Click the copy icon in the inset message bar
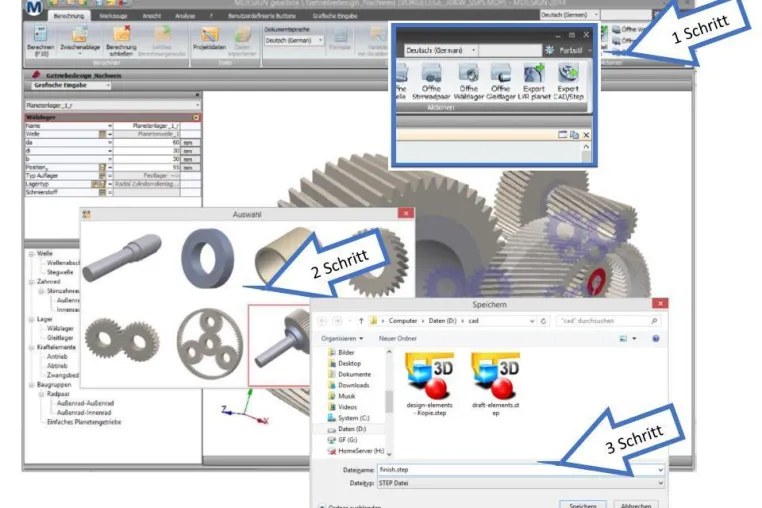Viewport: 762px width, 508px height. 574,135
